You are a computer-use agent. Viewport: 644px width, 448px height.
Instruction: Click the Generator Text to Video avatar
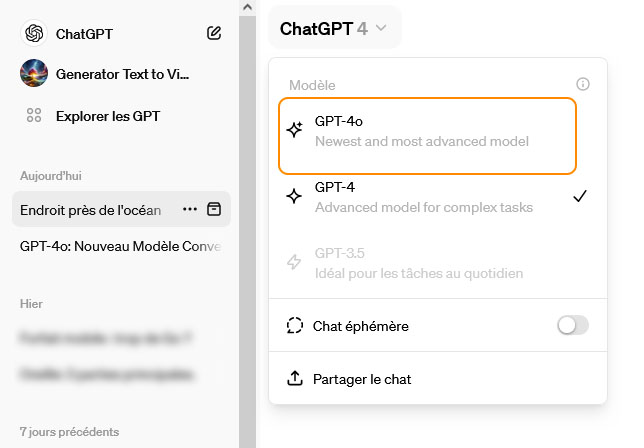(x=34, y=74)
